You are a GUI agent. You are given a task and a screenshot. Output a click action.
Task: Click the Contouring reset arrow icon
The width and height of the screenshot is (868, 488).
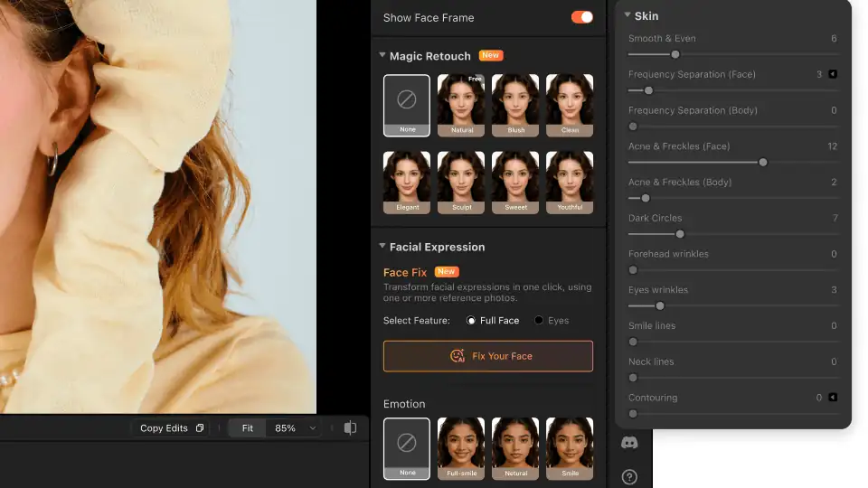tap(833, 398)
